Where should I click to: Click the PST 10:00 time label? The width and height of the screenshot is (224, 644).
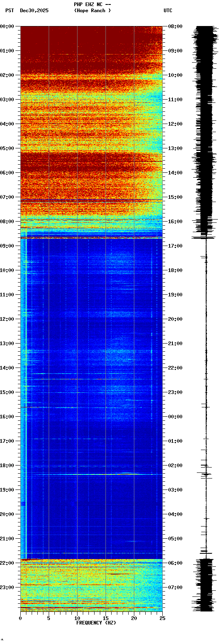7,270
